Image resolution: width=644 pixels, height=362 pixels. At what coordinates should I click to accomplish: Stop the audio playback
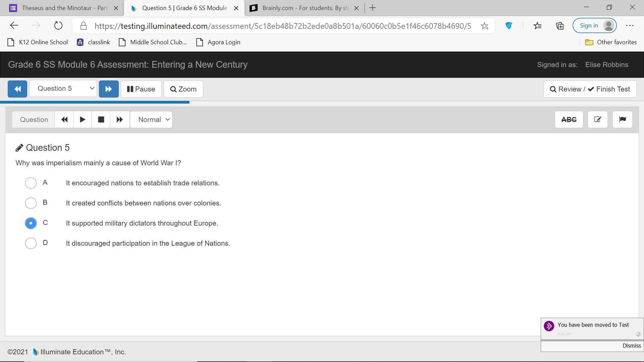pos(101,120)
